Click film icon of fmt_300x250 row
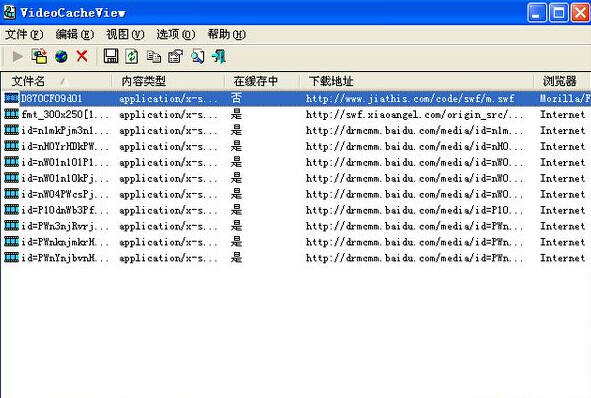Viewport: 591px width, 398px height. click(x=11, y=114)
